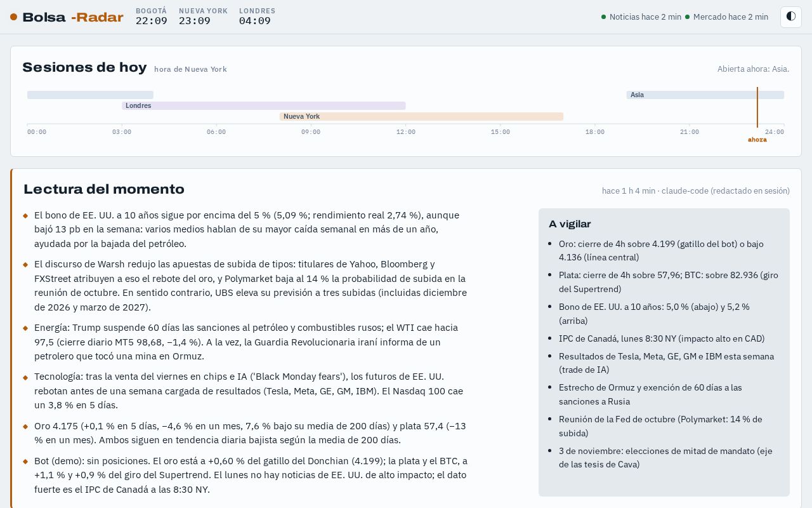
Task: Click the Londres 04:09 clock
Action: 257,17
